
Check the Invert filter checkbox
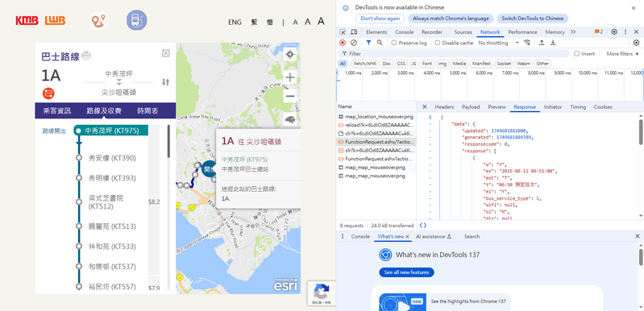click(x=576, y=54)
